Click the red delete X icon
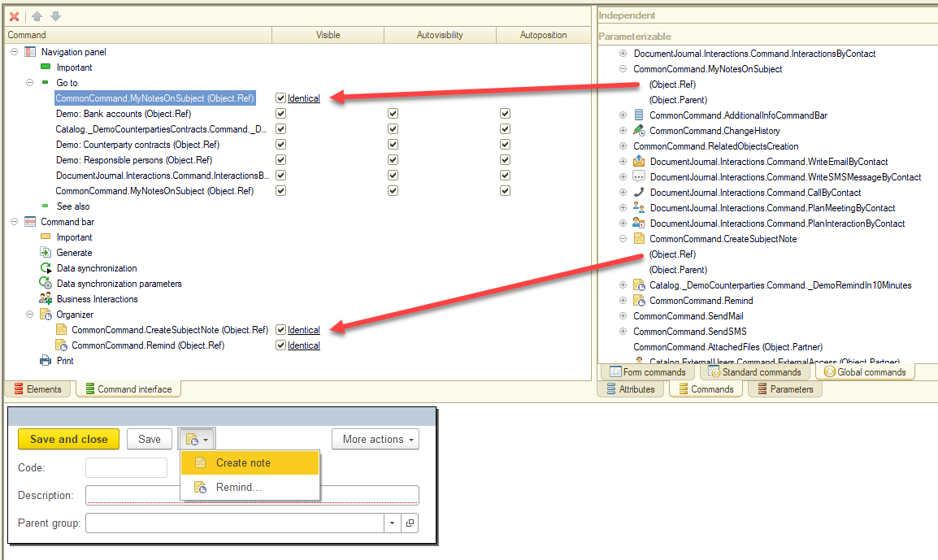Image resolution: width=938 pixels, height=560 pixels. (14, 16)
